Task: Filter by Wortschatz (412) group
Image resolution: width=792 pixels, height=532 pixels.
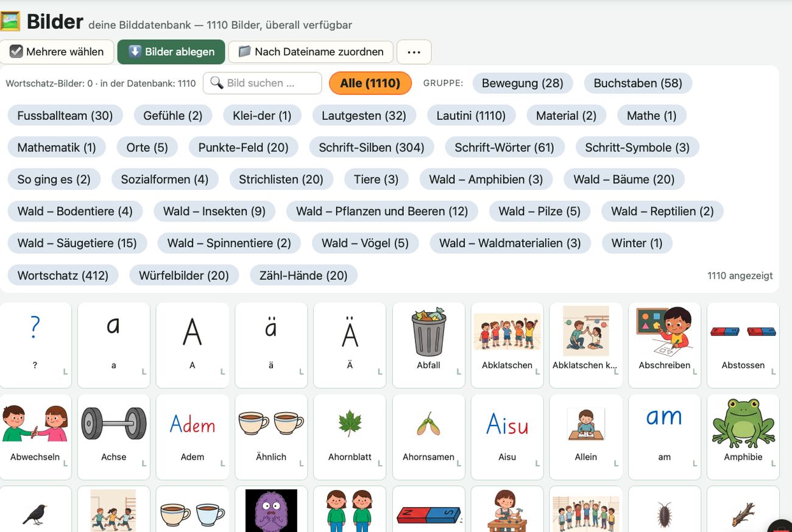Action: tap(63, 275)
